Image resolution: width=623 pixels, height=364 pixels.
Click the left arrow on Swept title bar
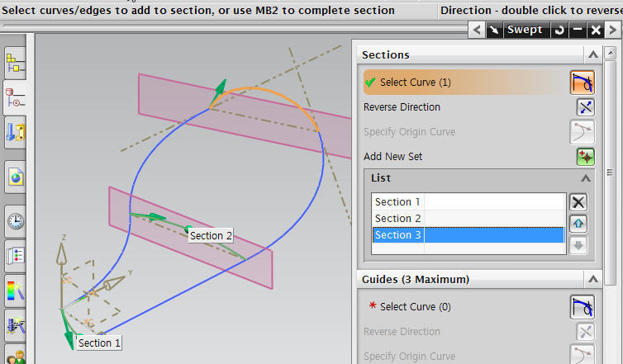coord(476,30)
